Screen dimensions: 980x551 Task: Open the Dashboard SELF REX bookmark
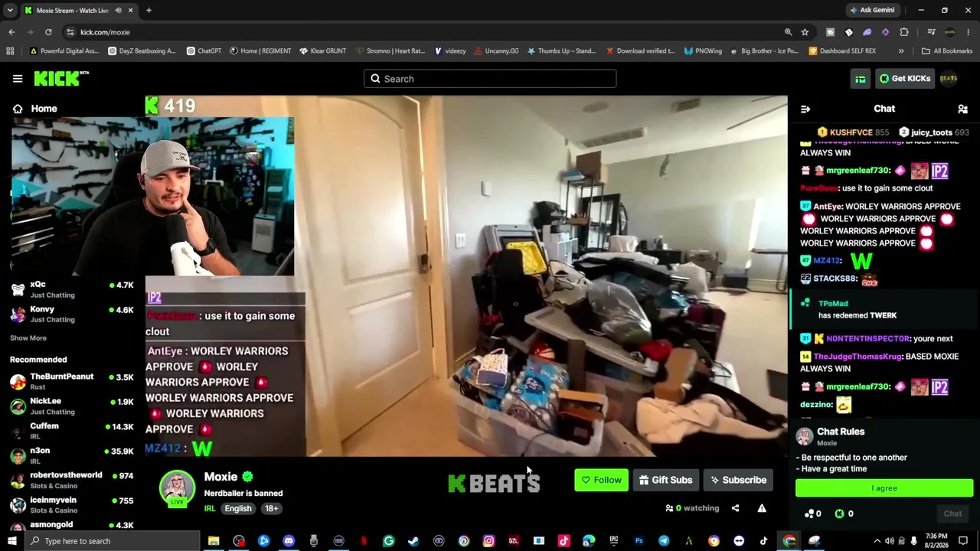pyautogui.click(x=842, y=51)
